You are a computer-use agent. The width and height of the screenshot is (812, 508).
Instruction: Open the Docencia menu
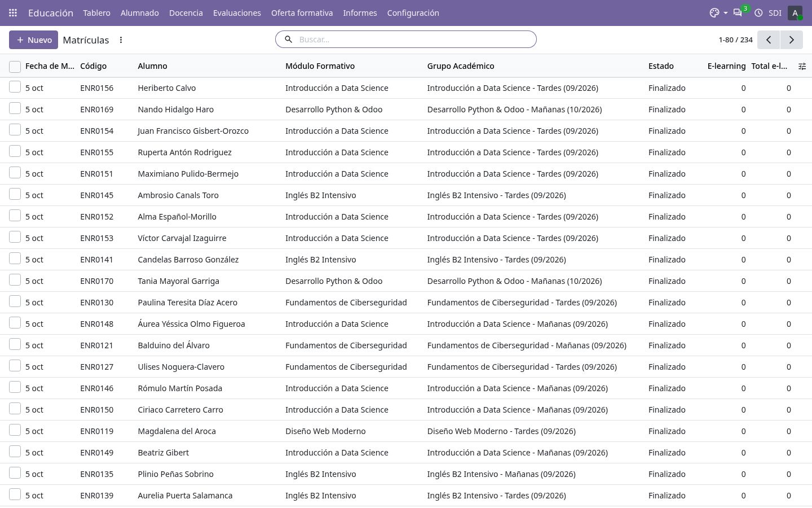coord(186,12)
